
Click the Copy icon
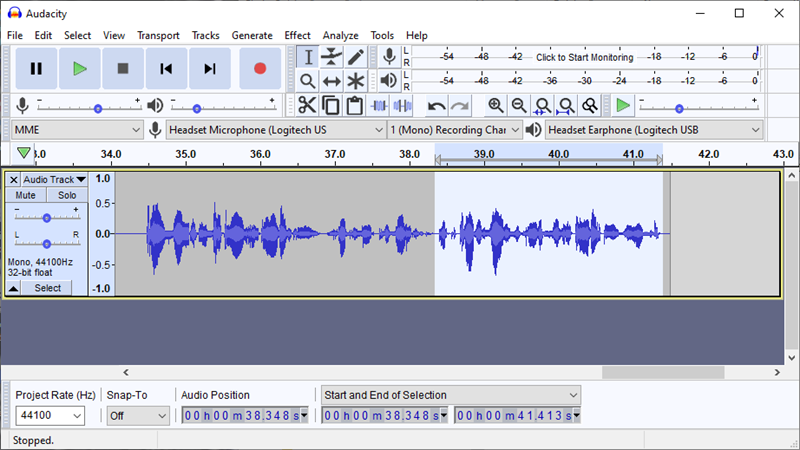click(x=331, y=106)
